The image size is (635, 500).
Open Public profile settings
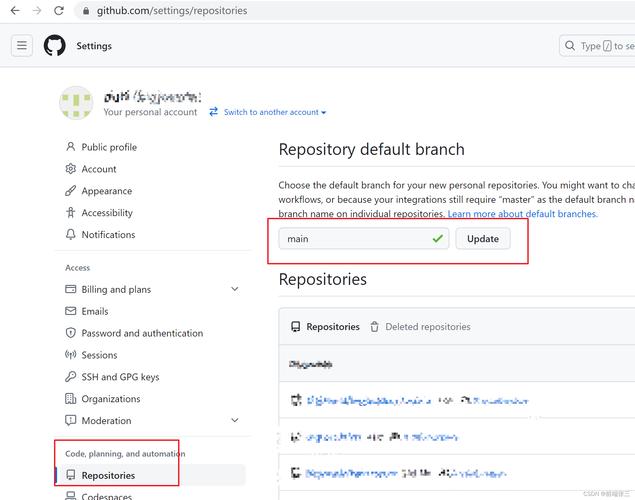coord(109,147)
